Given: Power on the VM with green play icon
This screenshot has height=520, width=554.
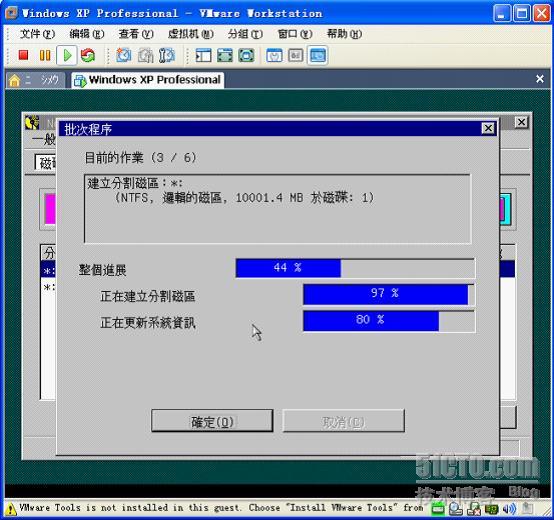Looking at the screenshot, I should click(x=67, y=55).
